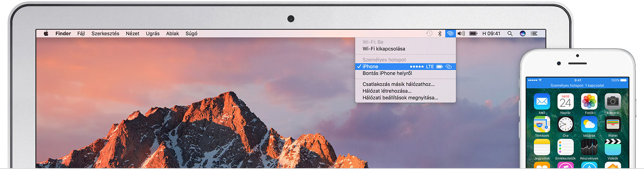Choose Hálózat létrehozása…
This screenshot has width=644, height=169.
[x=405, y=91]
